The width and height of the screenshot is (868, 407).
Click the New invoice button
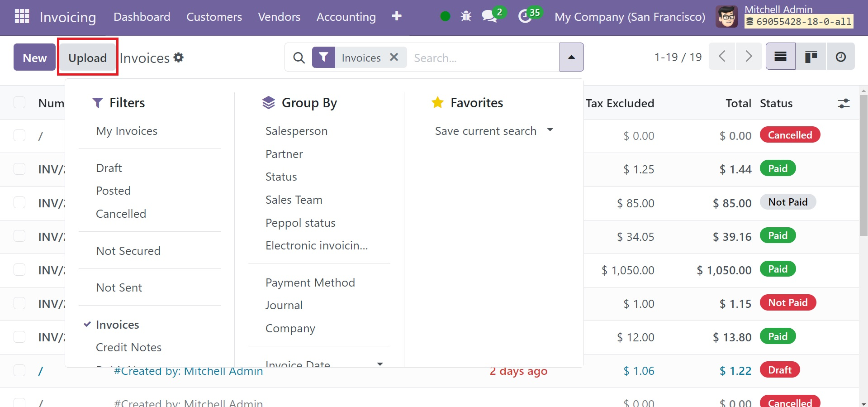[x=34, y=57]
